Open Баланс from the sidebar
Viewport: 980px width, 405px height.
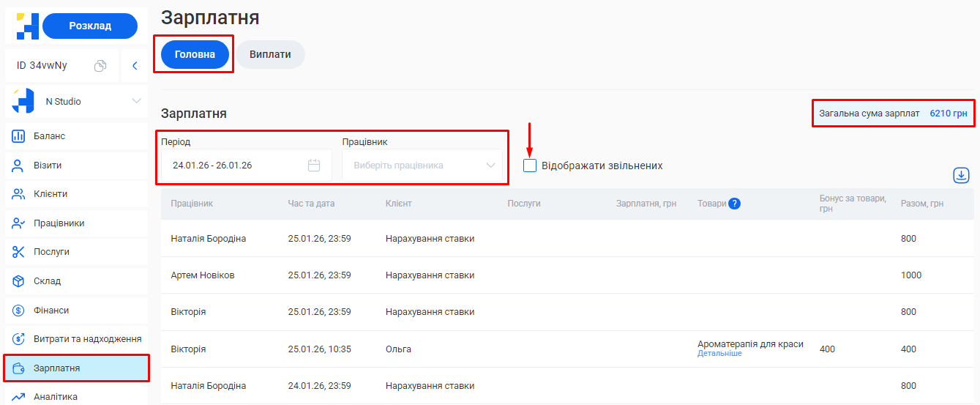tap(49, 136)
